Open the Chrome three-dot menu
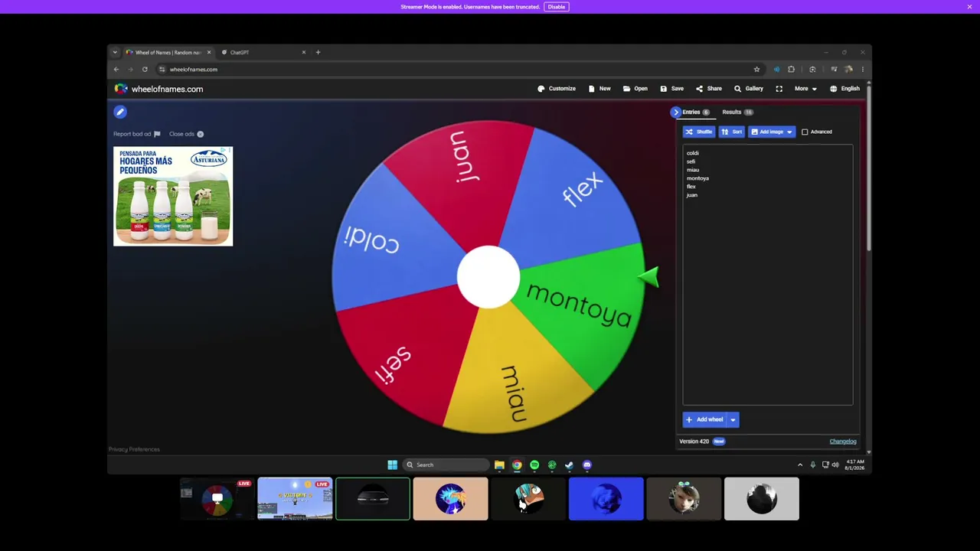Viewport: 980px width, 551px height. point(862,70)
